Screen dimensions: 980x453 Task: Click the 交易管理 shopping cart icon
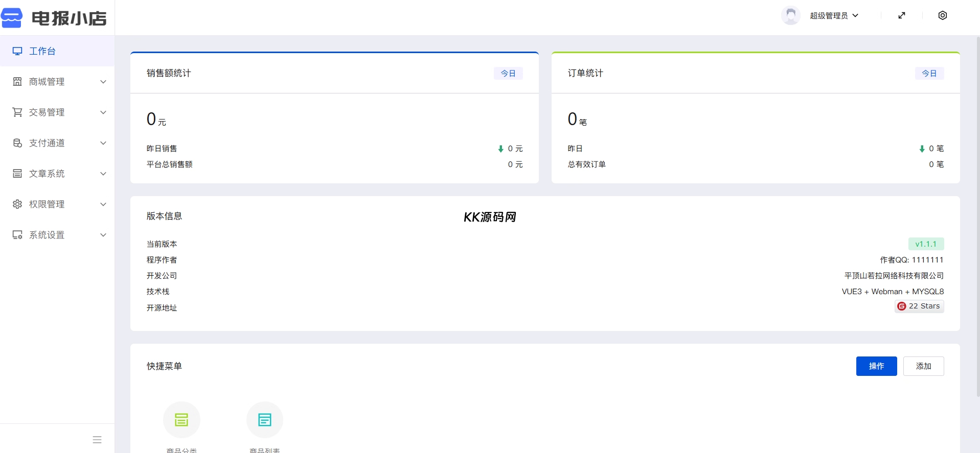(17, 112)
